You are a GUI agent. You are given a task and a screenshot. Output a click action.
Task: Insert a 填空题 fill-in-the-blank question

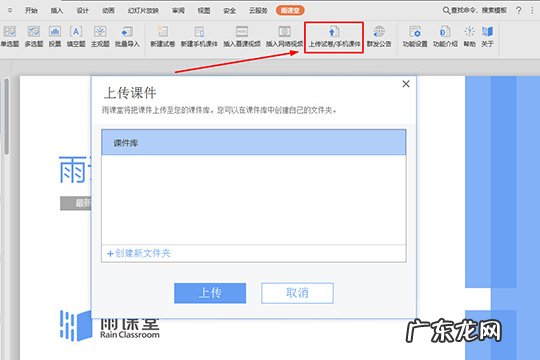point(76,37)
